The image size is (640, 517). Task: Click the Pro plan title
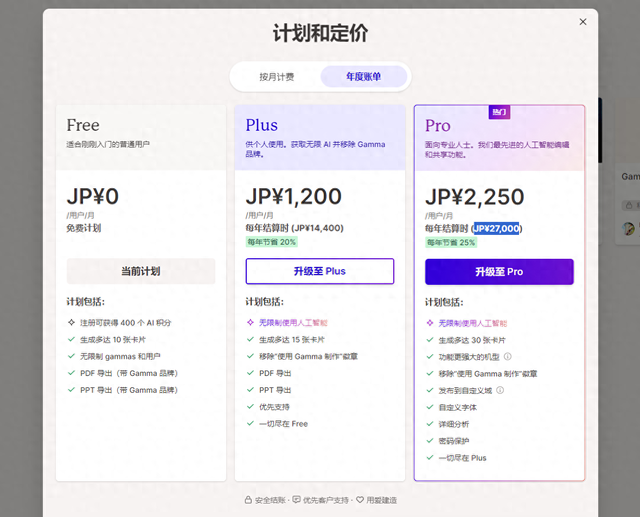point(438,126)
